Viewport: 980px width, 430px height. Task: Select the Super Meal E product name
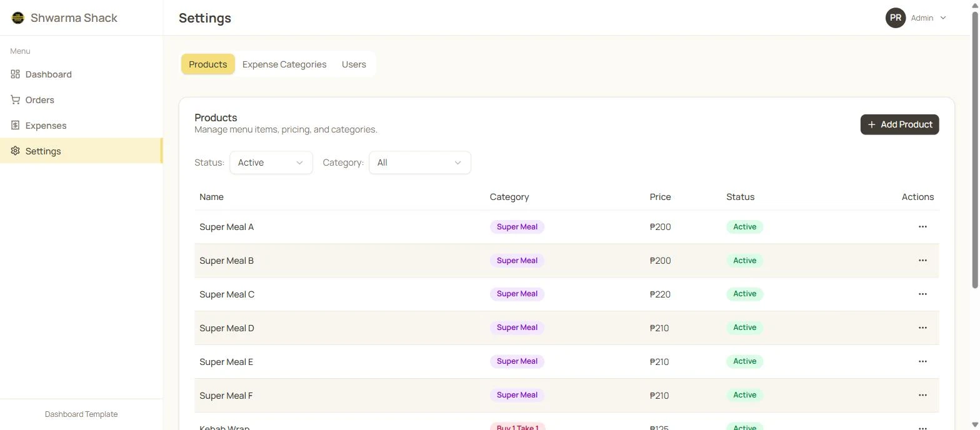pyautogui.click(x=226, y=362)
